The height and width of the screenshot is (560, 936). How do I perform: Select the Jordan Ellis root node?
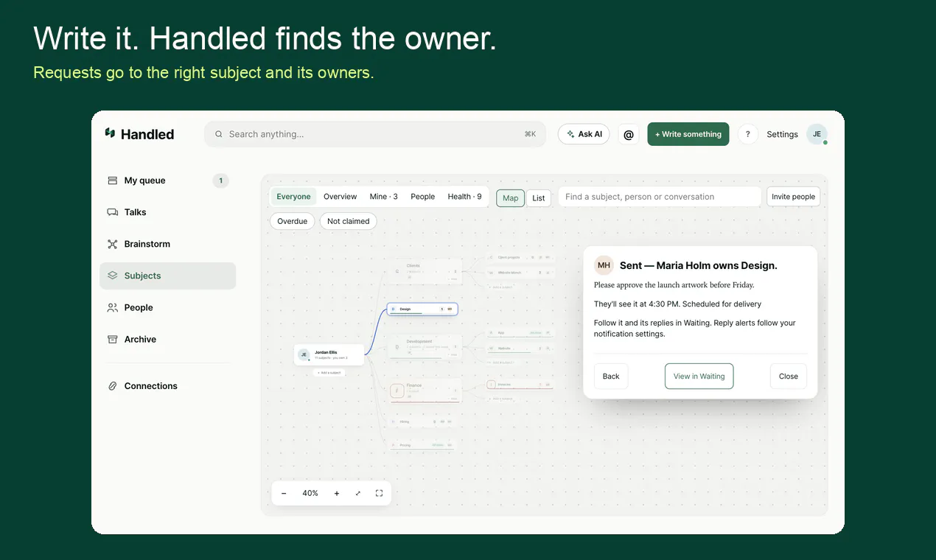pos(329,354)
